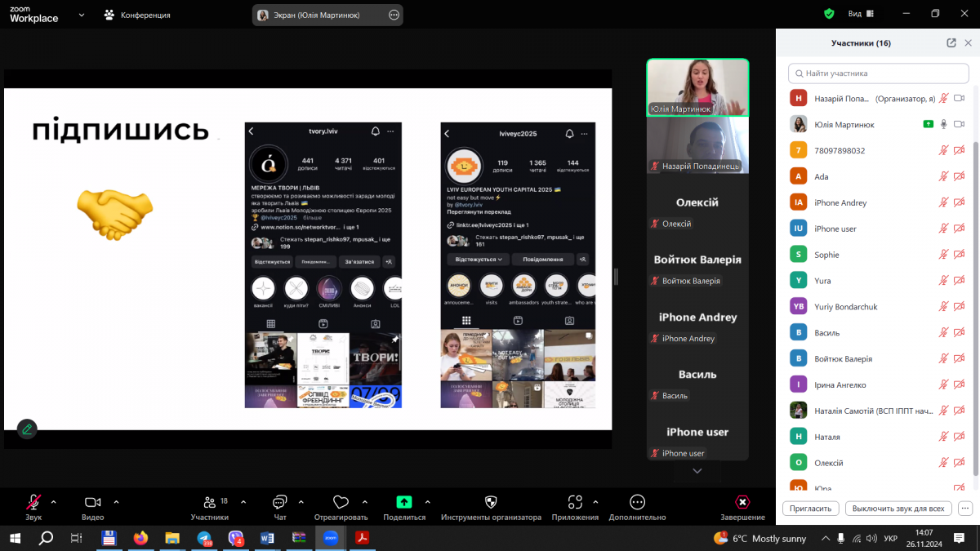The width and height of the screenshot is (980, 551).
Task: Expand audio options arrow next to Звук
Action: click(x=54, y=501)
